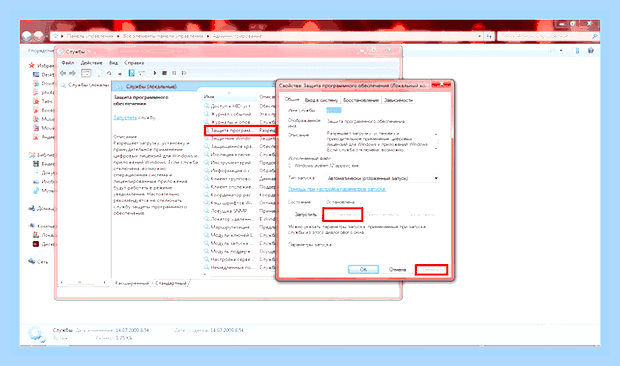This screenshot has height=366, width=620.
Task: Click the Restart service icon
Action: click(183, 73)
